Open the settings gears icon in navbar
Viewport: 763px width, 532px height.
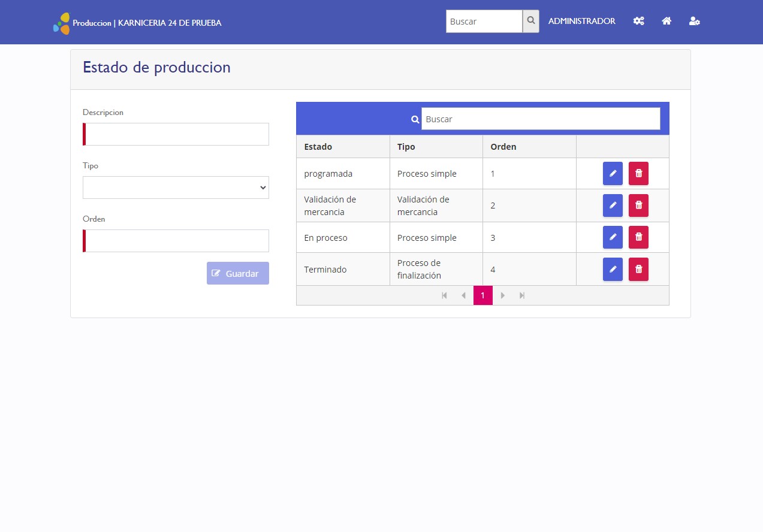tap(639, 21)
